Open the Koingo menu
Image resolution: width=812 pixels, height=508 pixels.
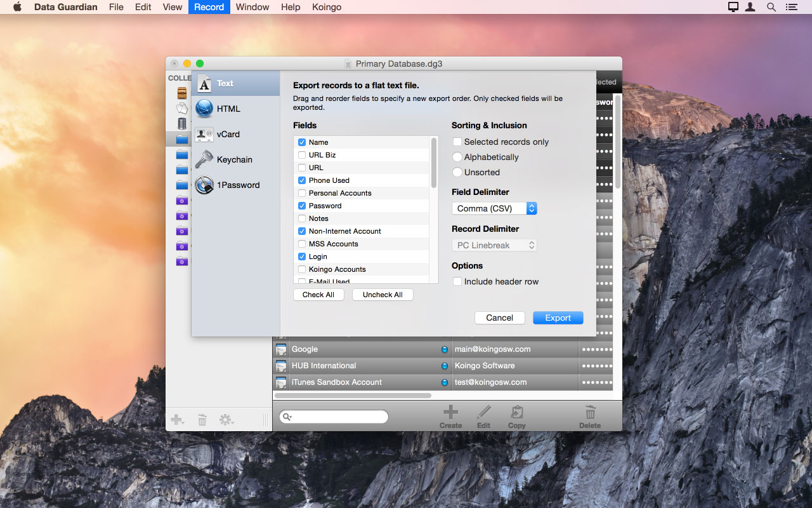tap(327, 7)
